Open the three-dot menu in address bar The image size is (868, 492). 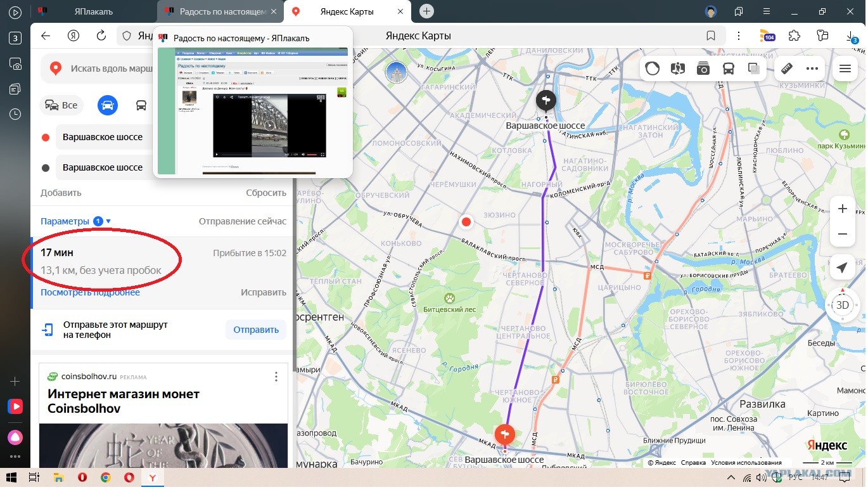(738, 36)
